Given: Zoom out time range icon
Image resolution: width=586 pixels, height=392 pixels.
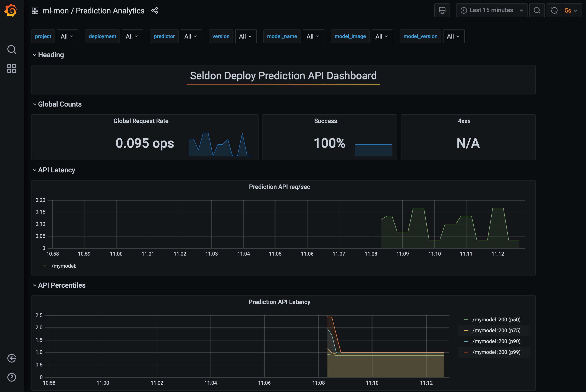Looking at the screenshot, I should pos(537,10).
